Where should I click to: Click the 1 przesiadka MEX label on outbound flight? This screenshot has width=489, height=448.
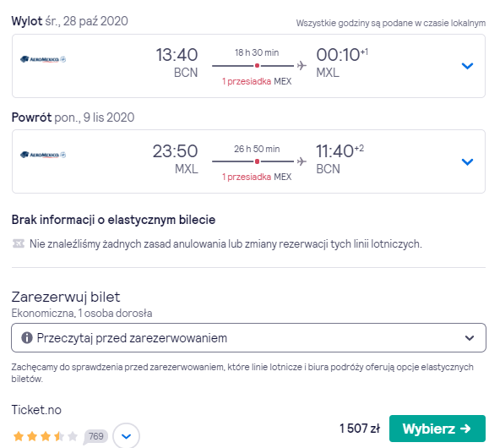257,81
